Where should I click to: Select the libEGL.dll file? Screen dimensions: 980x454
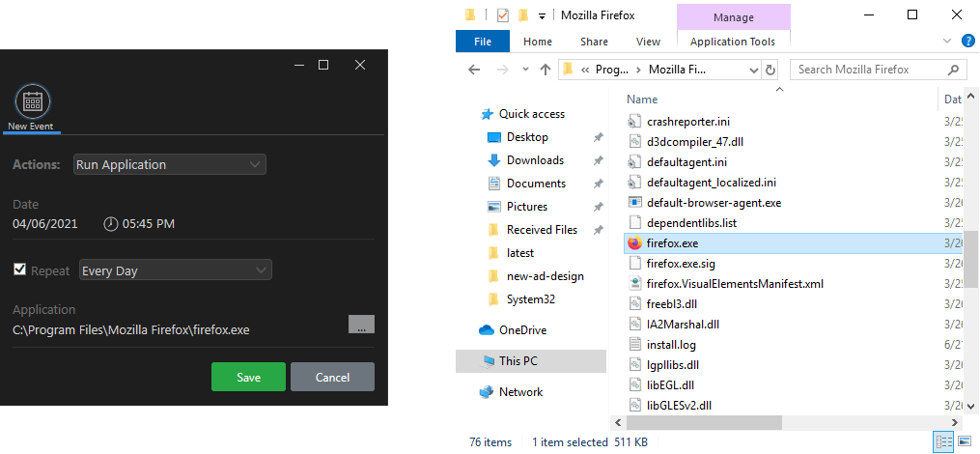(x=671, y=385)
